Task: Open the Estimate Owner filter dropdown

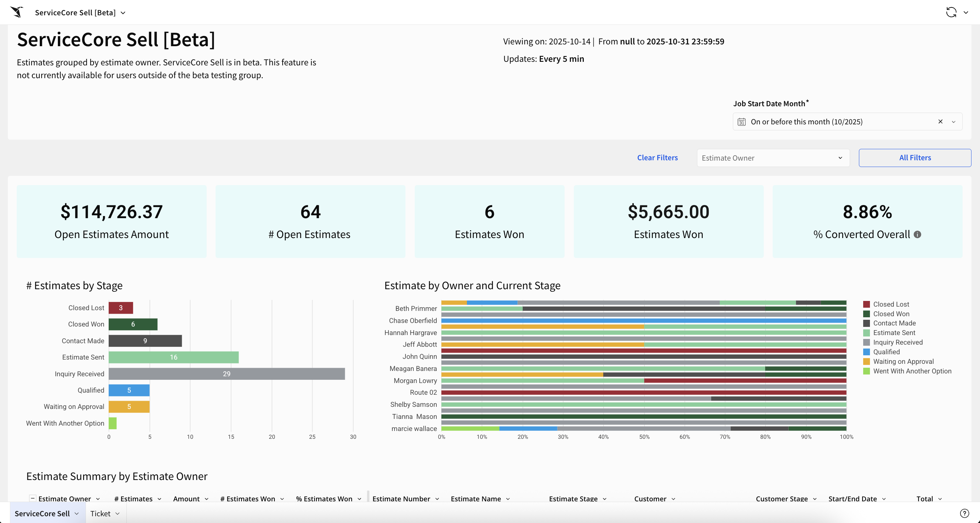Action: 773,158
